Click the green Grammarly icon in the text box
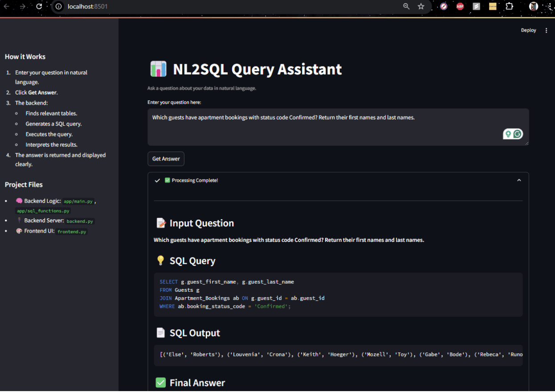 point(518,134)
